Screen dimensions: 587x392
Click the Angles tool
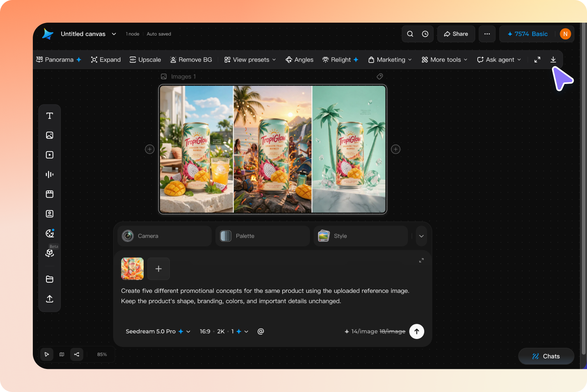pos(299,60)
